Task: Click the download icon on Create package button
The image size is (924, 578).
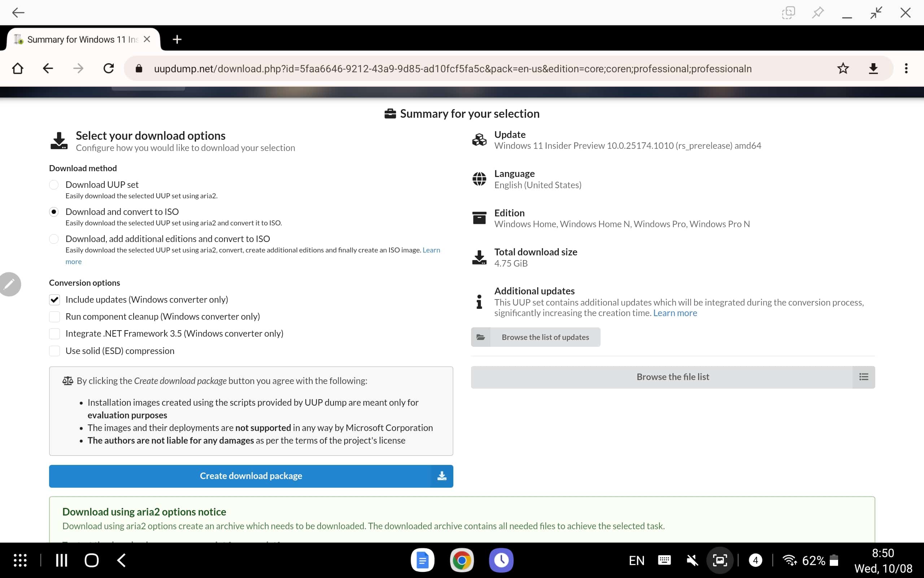Action: point(442,476)
